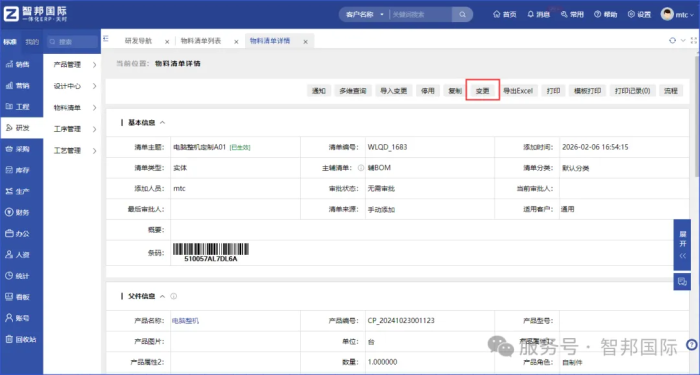Click the 模板打印 button
700x375 pixels.
(588, 91)
